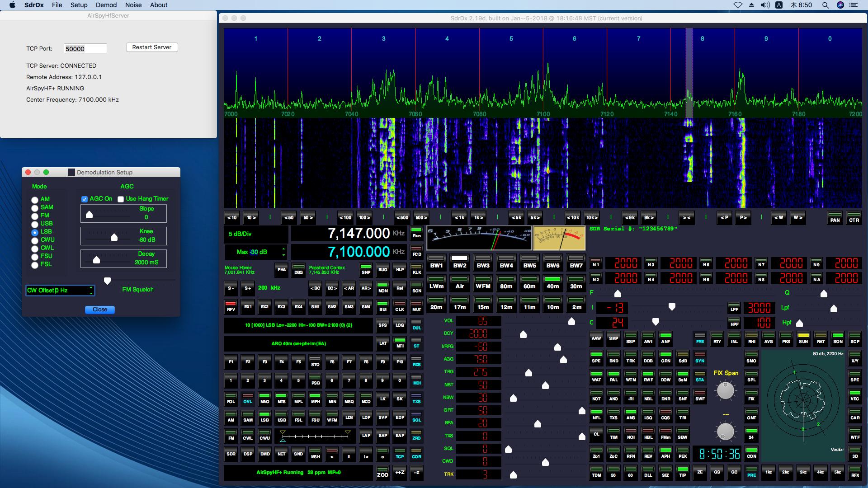The image size is (868, 488).
Task: Click the Restart Server button
Action: [x=152, y=47]
